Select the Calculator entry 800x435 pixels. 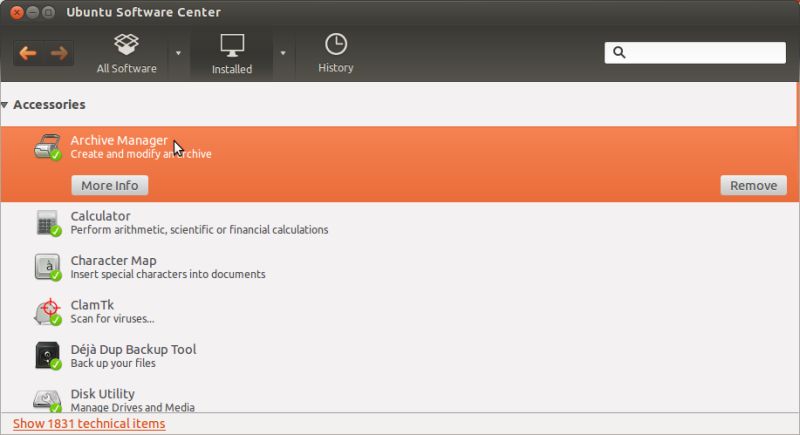399,223
